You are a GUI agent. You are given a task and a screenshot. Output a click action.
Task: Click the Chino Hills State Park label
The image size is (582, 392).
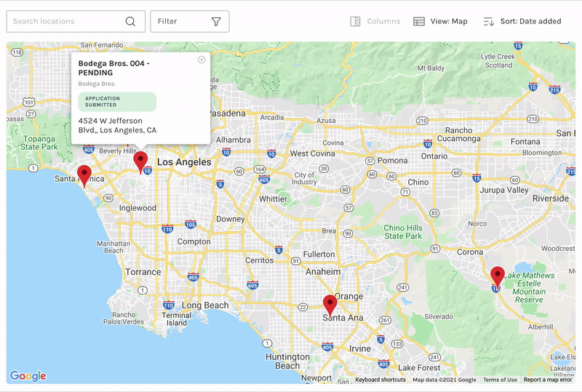tap(403, 232)
